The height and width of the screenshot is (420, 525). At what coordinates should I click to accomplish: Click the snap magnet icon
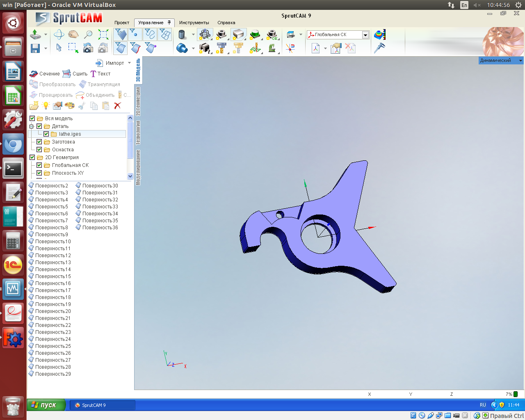[290, 48]
